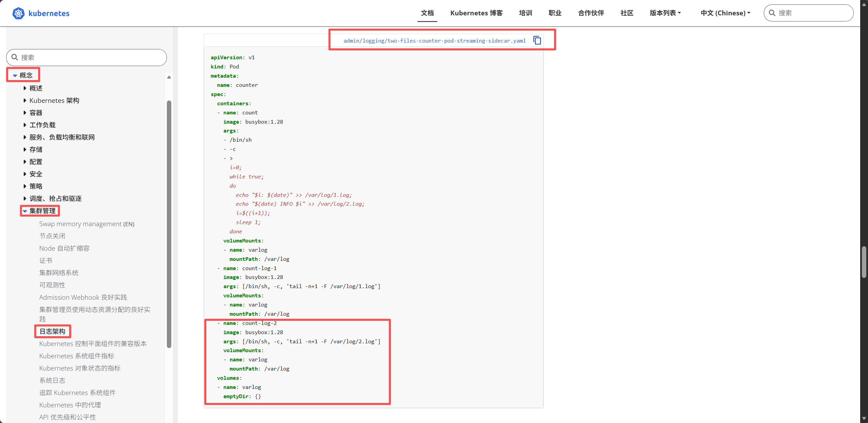Open the 社区 nav item
This screenshot has width=868, height=423.
click(x=627, y=13)
